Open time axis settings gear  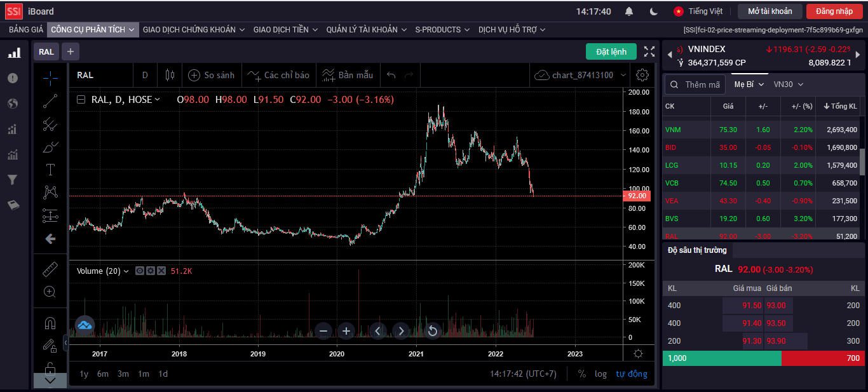point(639,354)
